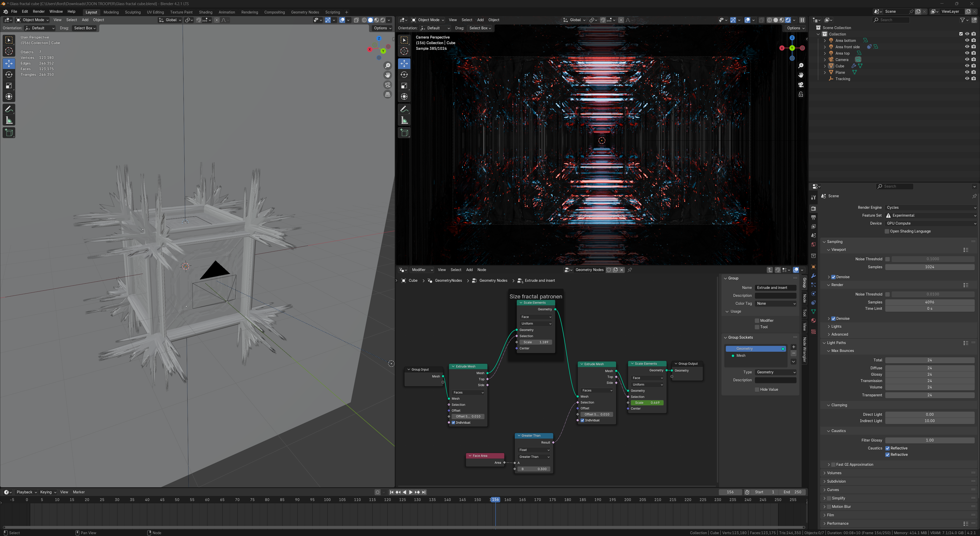Hide the Camera object in outliner
Viewport: 980px width, 536px height.
pyautogui.click(x=967, y=59)
